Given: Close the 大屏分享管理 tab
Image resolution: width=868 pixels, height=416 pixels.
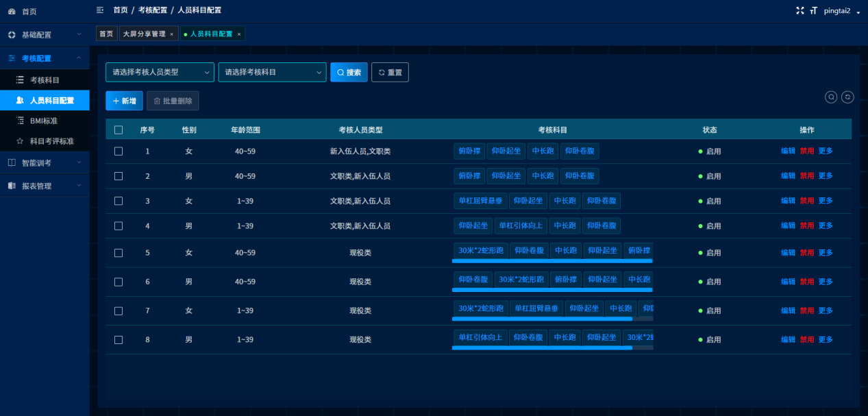Looking at the screenshot, I should coord(171,34).
